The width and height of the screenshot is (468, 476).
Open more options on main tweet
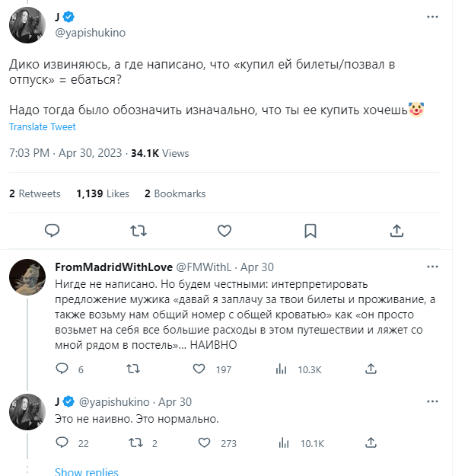[432, 16]
